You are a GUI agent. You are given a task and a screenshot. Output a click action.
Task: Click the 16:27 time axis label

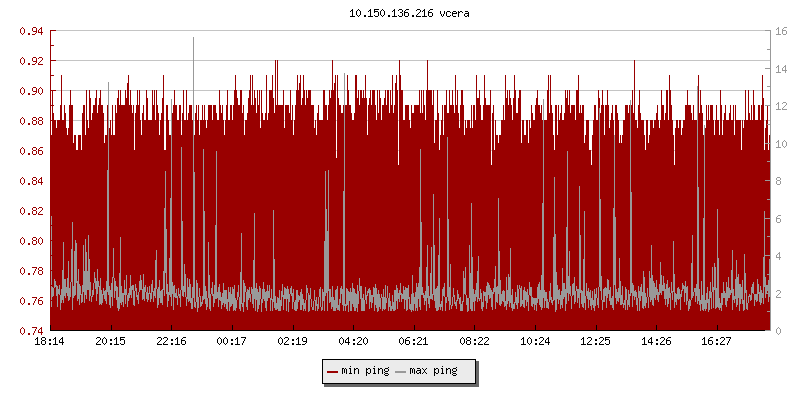coord(716,341)
